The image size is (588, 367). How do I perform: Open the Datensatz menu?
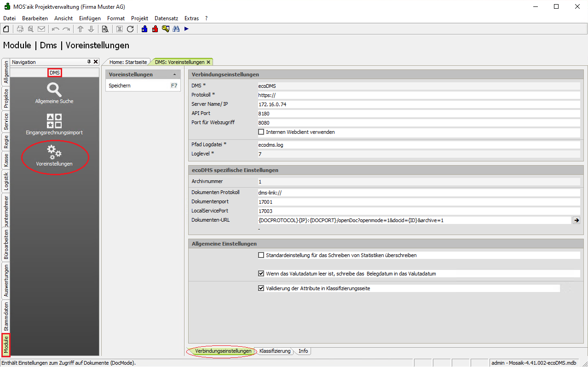pos(167,18)
